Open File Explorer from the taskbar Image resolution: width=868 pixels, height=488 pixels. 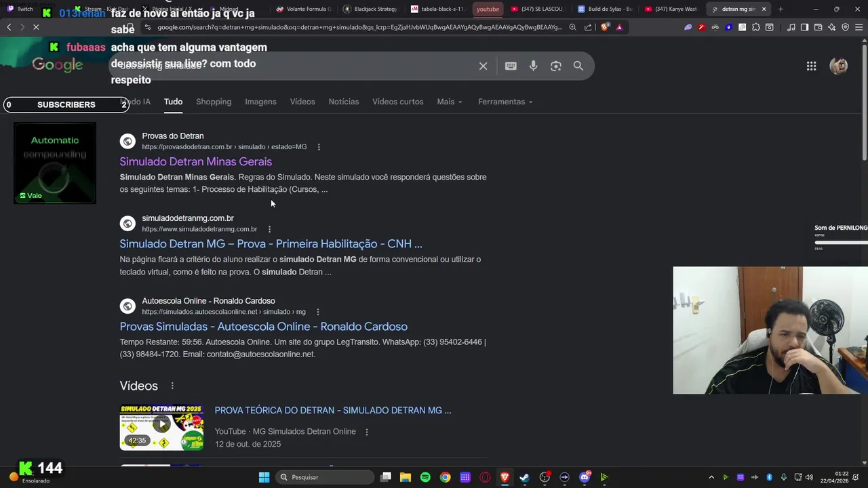coord(406,477)
